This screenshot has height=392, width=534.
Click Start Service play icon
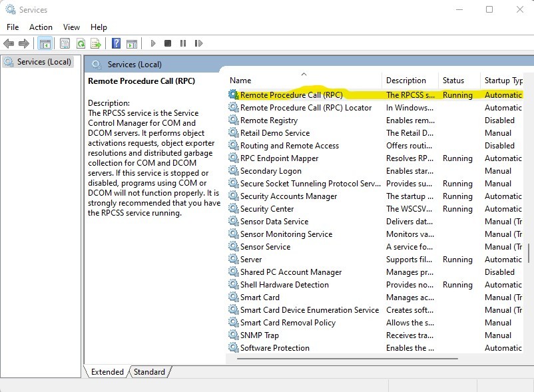click(x=153, y=43)
